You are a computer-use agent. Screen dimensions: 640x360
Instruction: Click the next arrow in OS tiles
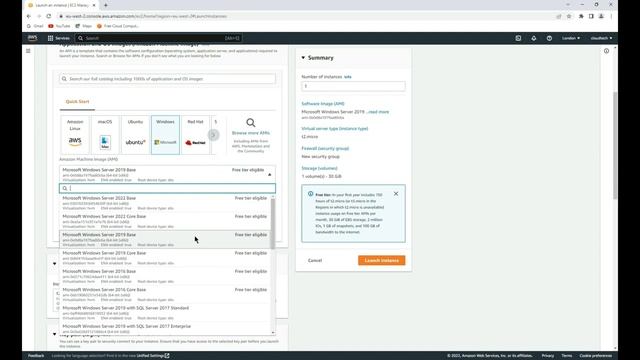coord(213,135)
